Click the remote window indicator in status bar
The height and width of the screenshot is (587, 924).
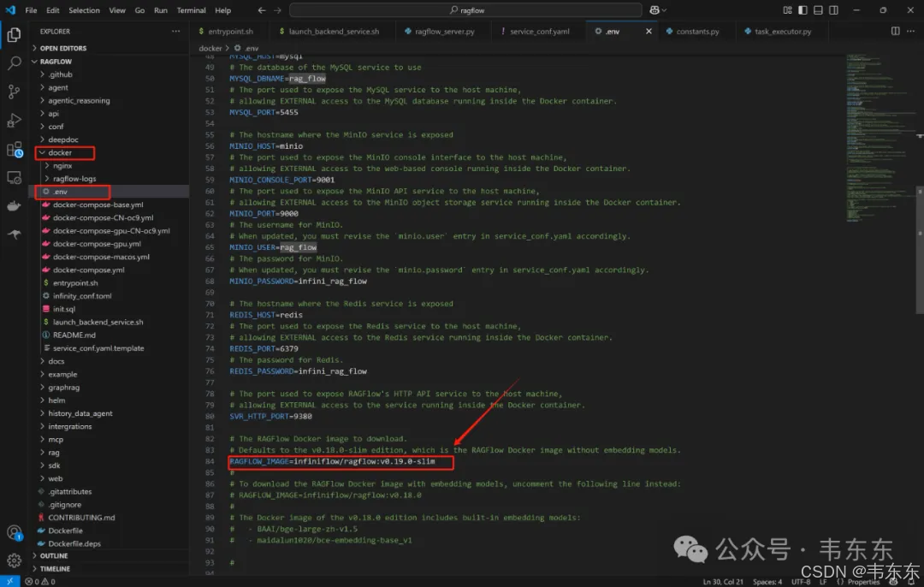point(10,581)
